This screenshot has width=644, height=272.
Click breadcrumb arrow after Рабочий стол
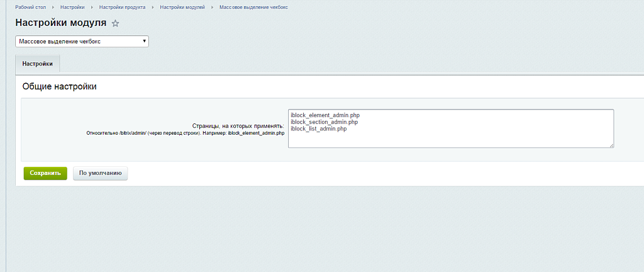coord(53,8)
